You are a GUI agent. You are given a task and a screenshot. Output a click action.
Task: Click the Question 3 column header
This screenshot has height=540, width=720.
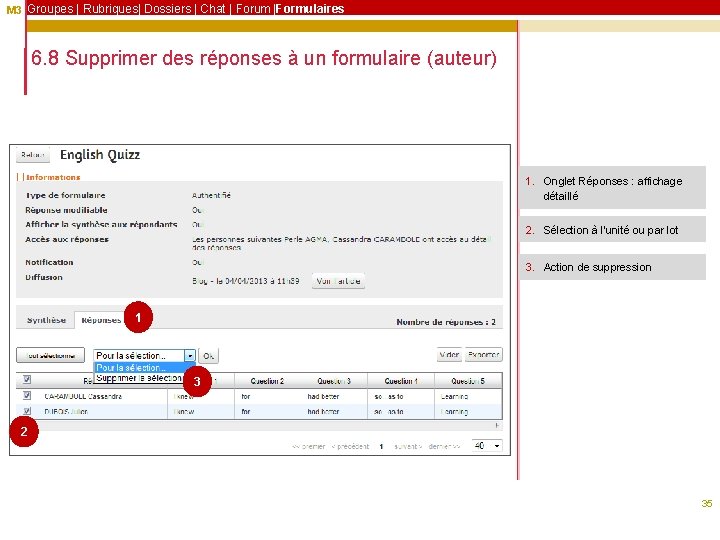point(334,381)
